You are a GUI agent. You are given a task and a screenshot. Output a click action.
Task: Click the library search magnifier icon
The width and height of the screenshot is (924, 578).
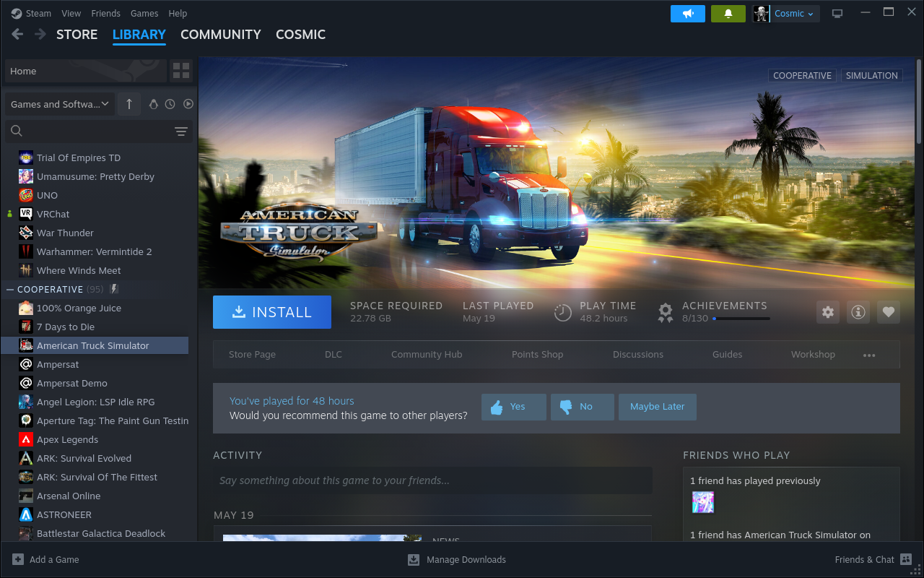17,131
